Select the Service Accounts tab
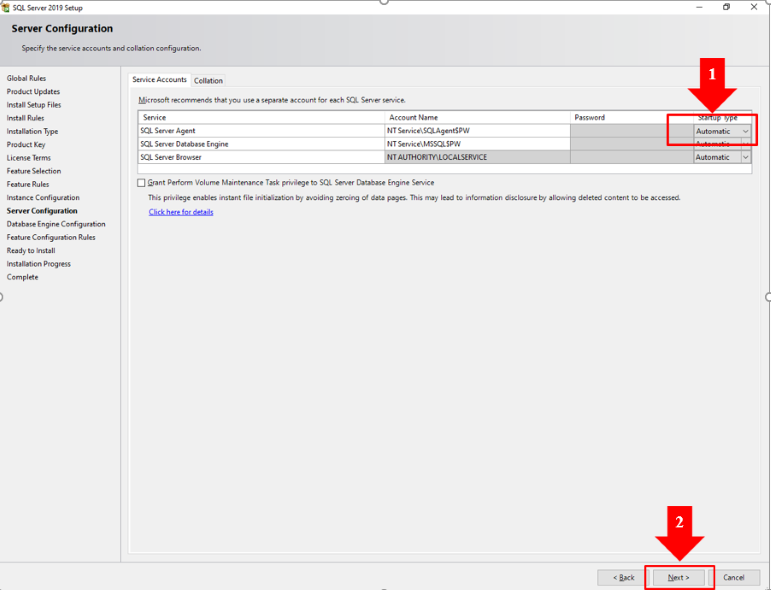771x590 pixels. 159,80
